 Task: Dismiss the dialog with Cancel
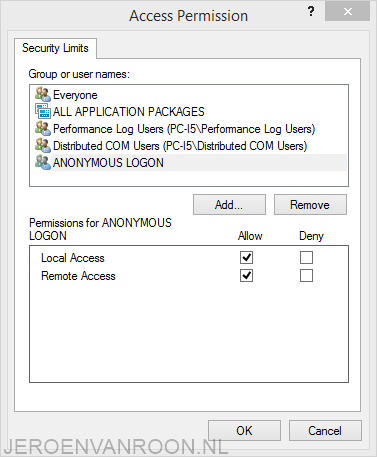pyautogui.click(x=325, y=431)
